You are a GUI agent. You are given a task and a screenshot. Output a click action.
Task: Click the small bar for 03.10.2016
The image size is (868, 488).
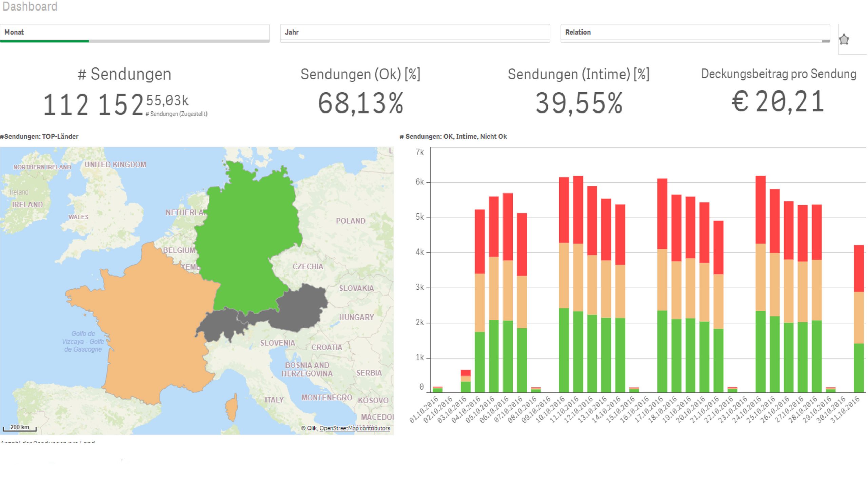pyautogui.click(x=466, y=381)
